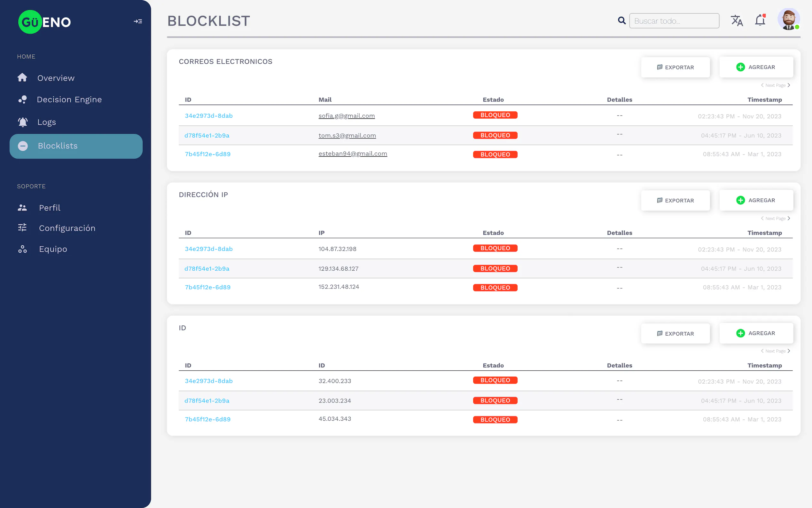
Task: Click Agregar in the Dirección IP section
Action: pos(756,200)
